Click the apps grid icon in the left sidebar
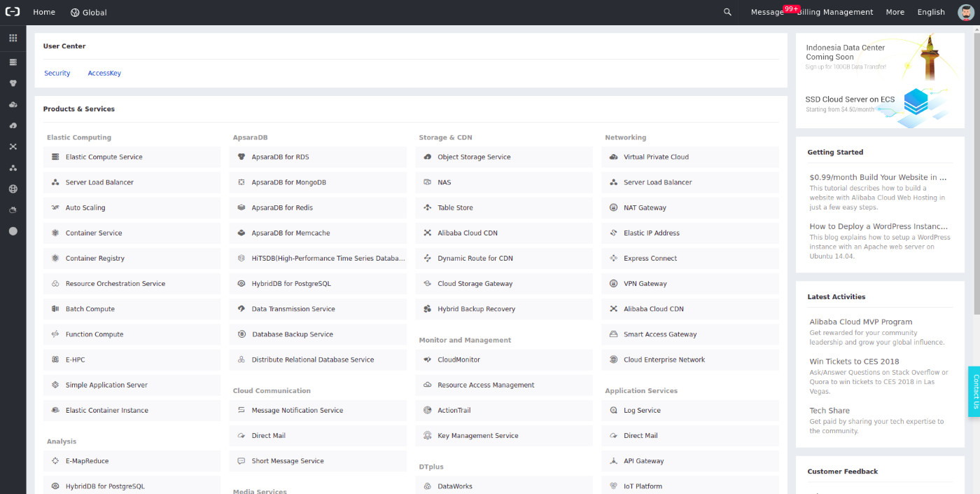This screenshot has height=494, width=980. tap(13, 38)
